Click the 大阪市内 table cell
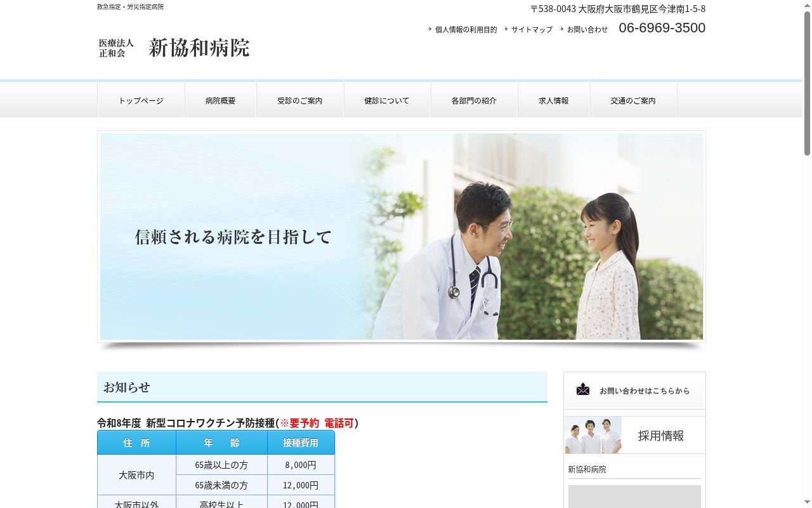This screenshot has height=508, width=812. click(x=136, y=475)
